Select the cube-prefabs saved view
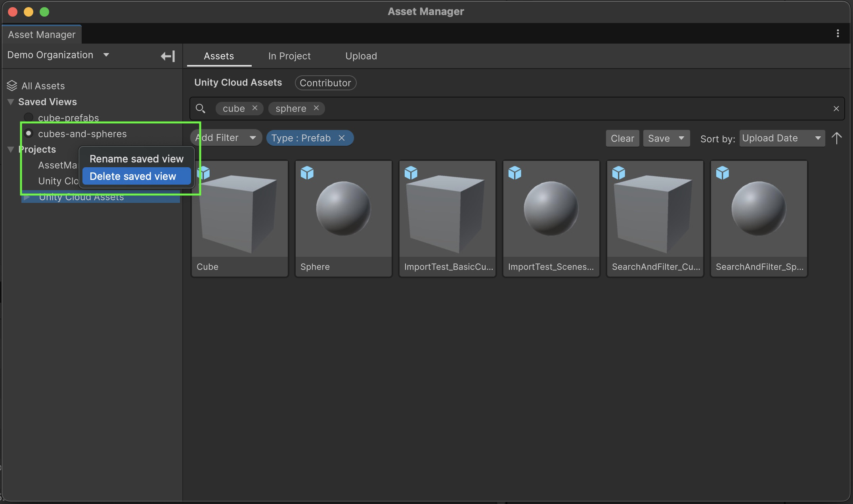This screenshot has height=504, width=853. 68,118
